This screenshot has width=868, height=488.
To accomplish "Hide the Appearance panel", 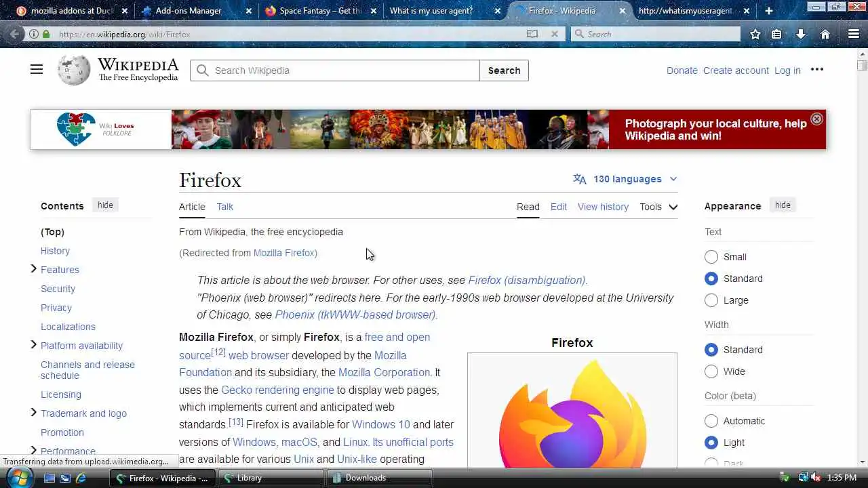I will pyautogui.click(x=783, y=205).
